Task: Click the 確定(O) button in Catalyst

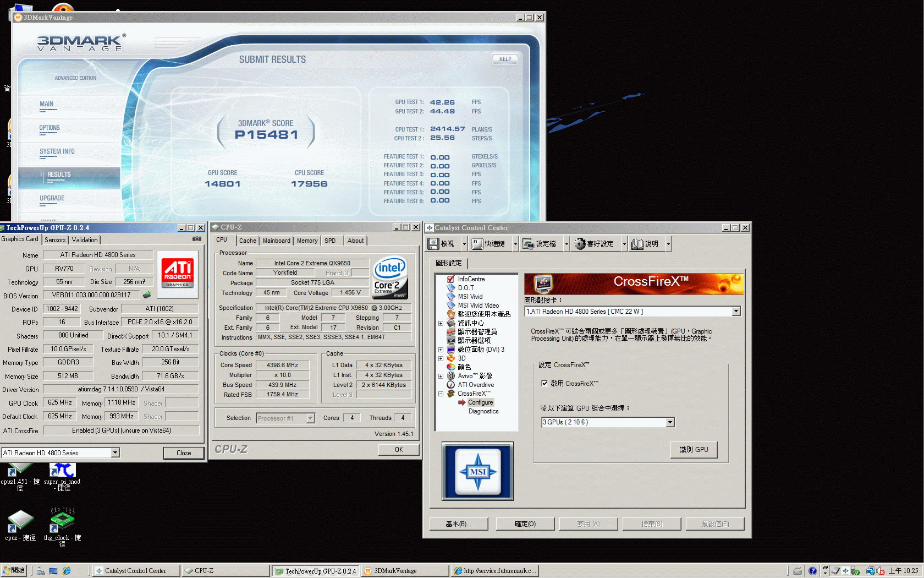Action: (x=525, y=524)
